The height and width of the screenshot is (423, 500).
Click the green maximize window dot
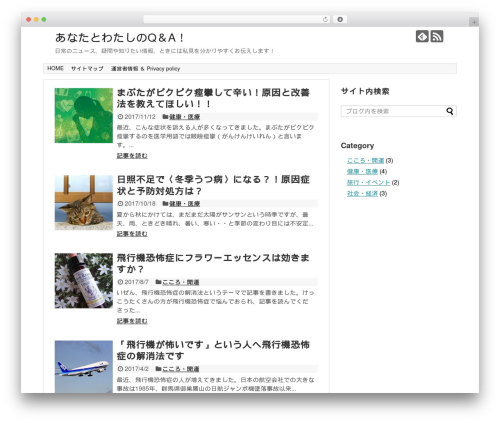coord(44,19)
